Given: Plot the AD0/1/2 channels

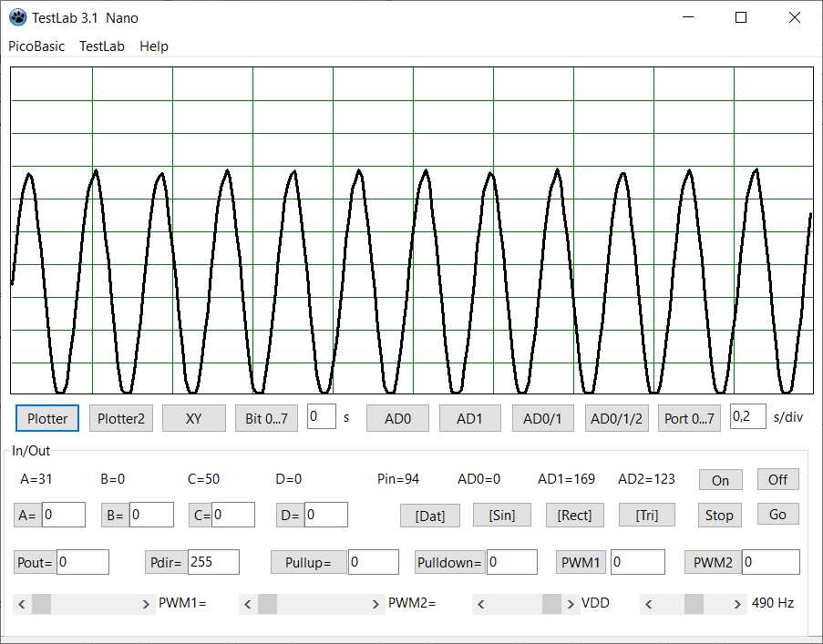Looking at the screenshot, I should tap(616, 418).
